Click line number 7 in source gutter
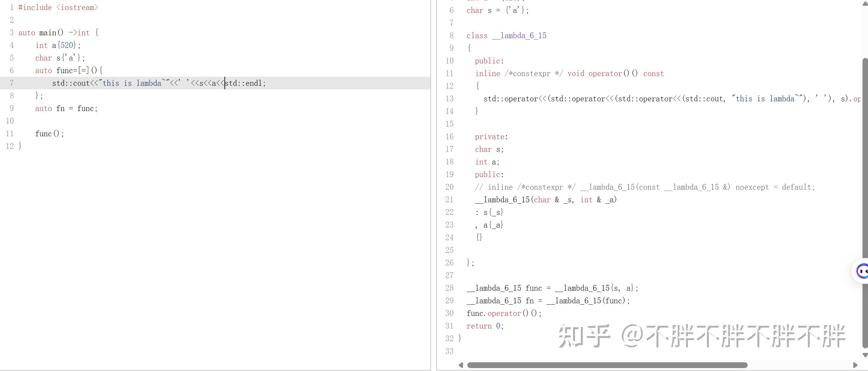This screenshot has width=868, height=371. pos(11,83)
